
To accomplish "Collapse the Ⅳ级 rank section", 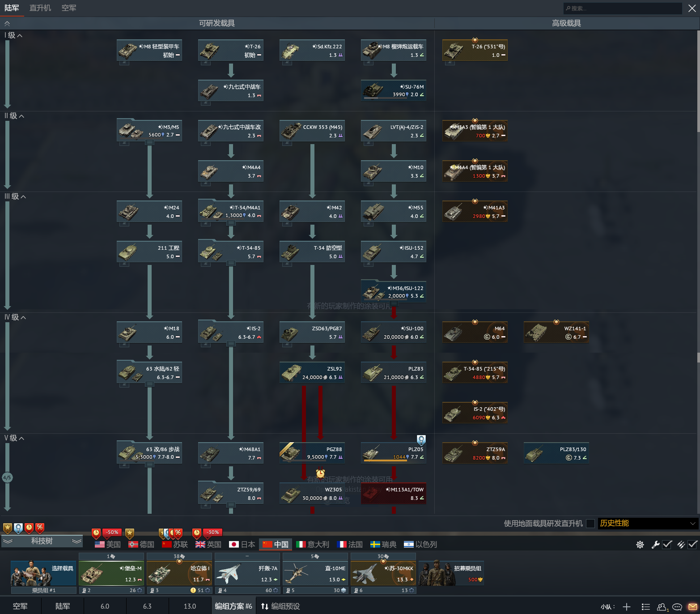I will [x=15, y=317].
